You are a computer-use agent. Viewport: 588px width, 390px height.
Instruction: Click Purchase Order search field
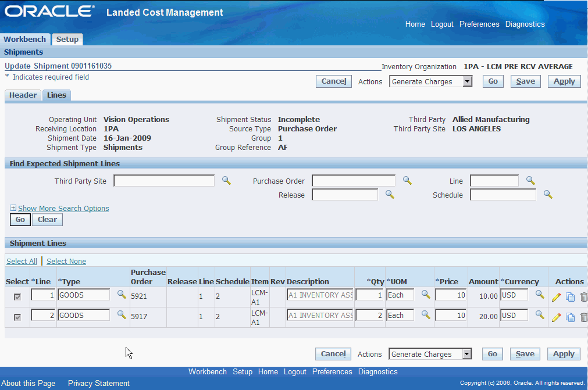click(354, 181)
